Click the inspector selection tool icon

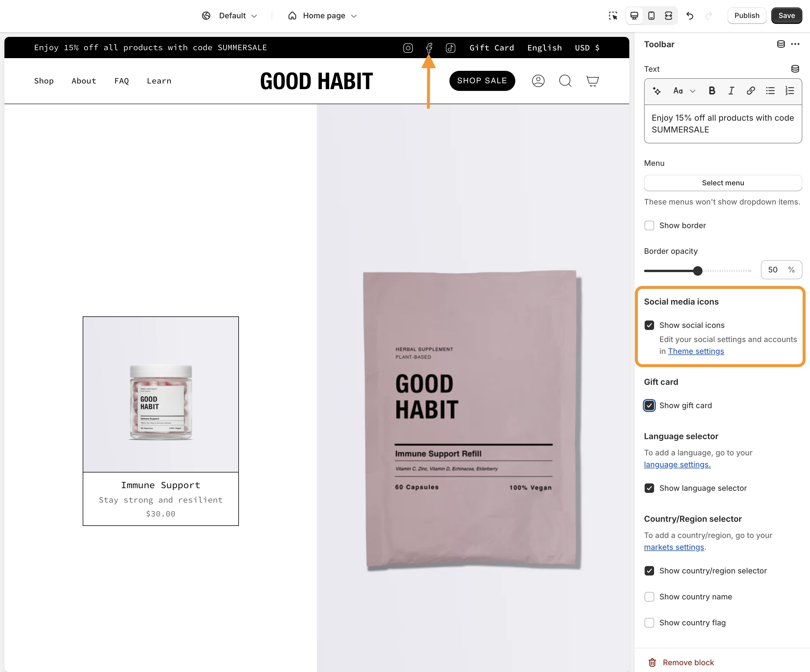click(x=613, y=16)
